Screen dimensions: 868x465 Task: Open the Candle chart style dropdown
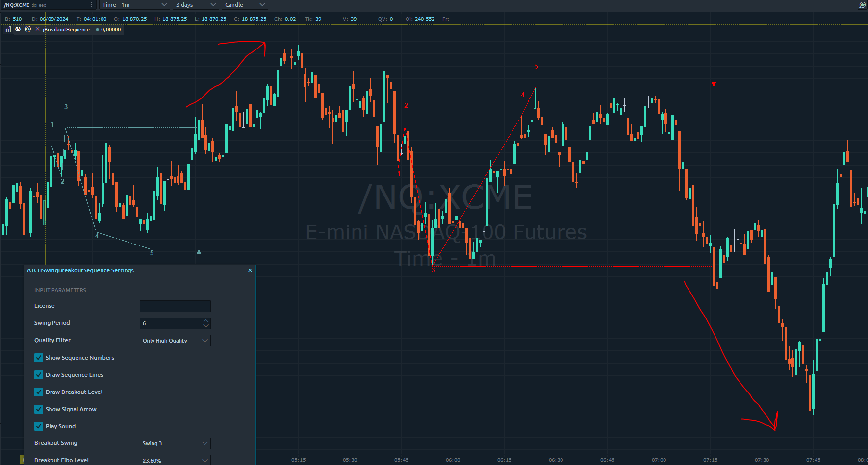click(245, 5)
